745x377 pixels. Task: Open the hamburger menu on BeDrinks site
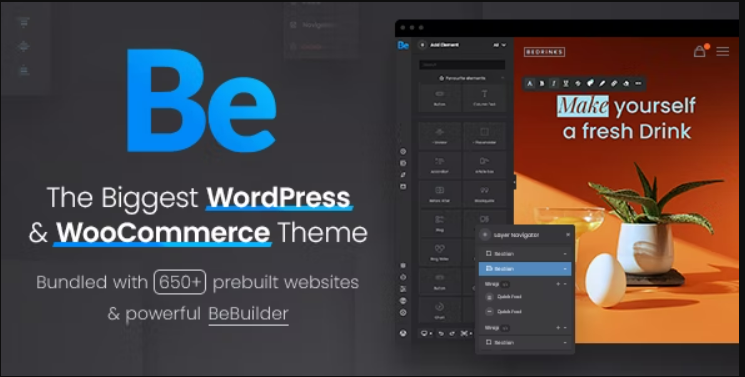[723, 51]
